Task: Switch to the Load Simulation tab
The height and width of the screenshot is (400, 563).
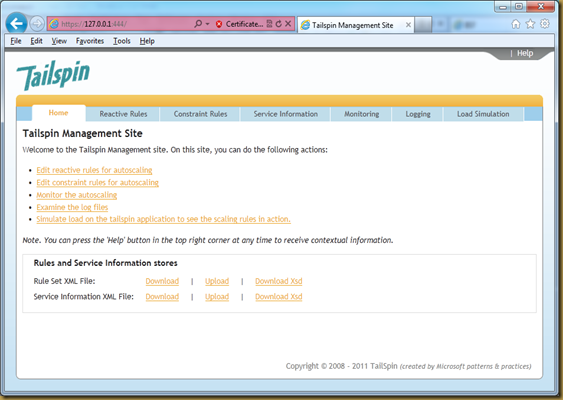Action: (483, 114)
